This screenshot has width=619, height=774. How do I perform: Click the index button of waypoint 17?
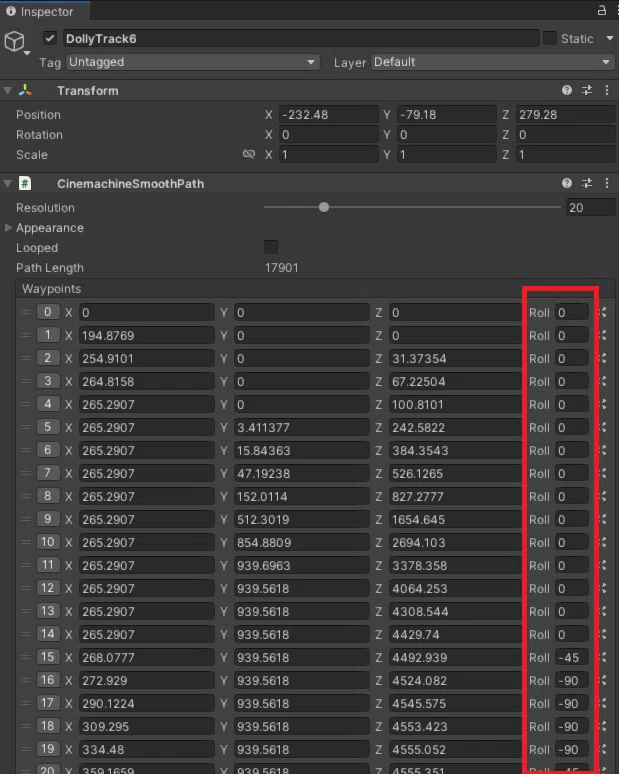[48, 703]
